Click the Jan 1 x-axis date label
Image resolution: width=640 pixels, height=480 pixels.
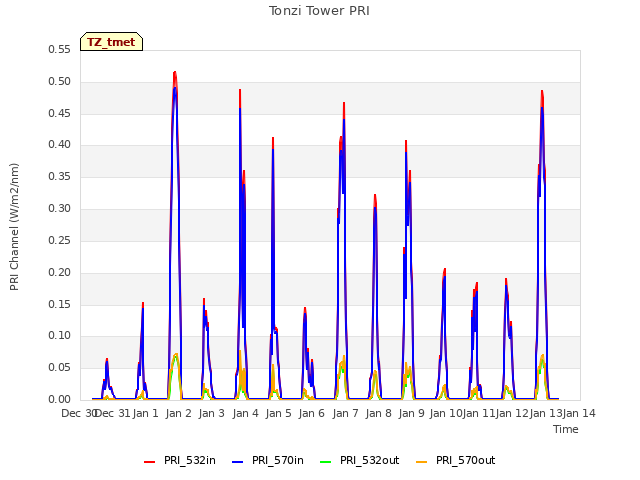[145, 413]
